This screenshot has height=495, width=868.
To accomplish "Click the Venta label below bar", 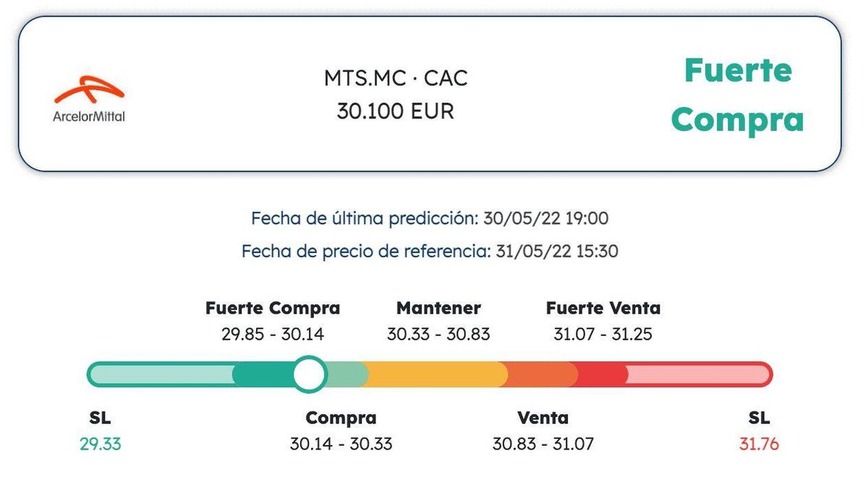I will (542, 418).
